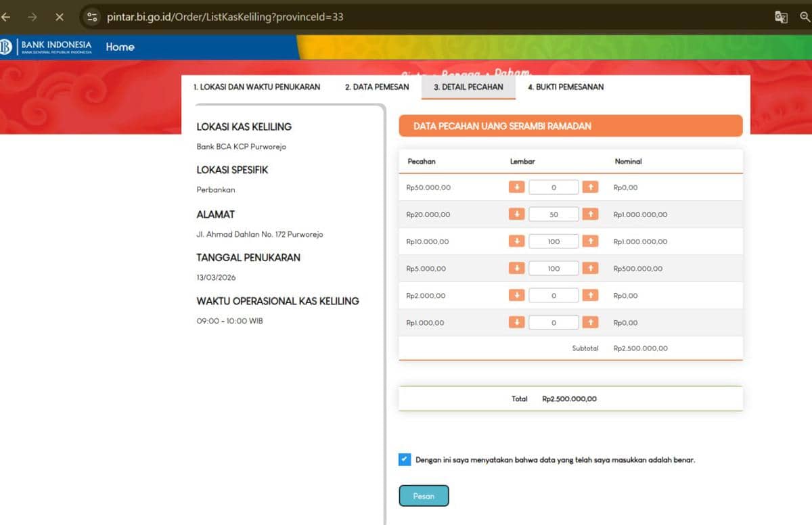Click the browser address bar URL

pyautogui.click(x=225, y=17)
